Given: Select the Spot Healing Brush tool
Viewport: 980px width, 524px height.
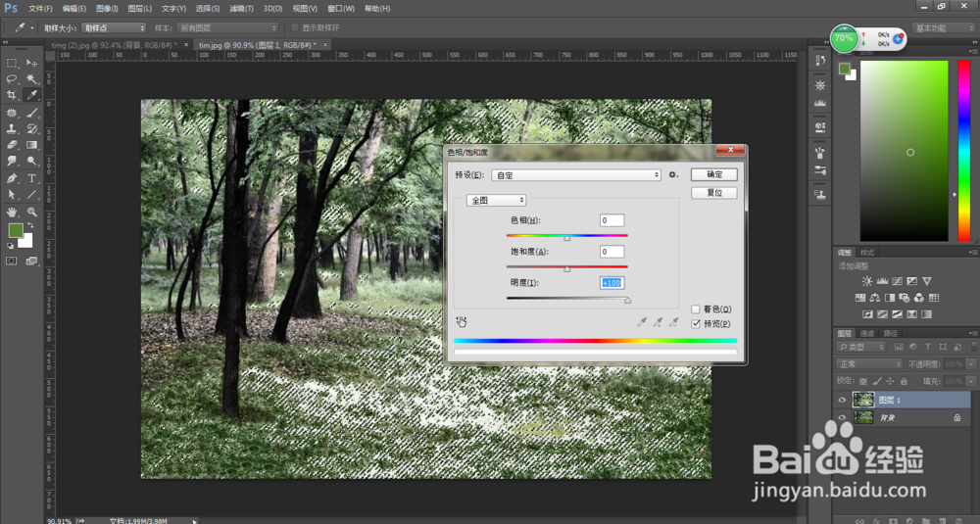Looking at the screenshot, I should click(12, 113).
